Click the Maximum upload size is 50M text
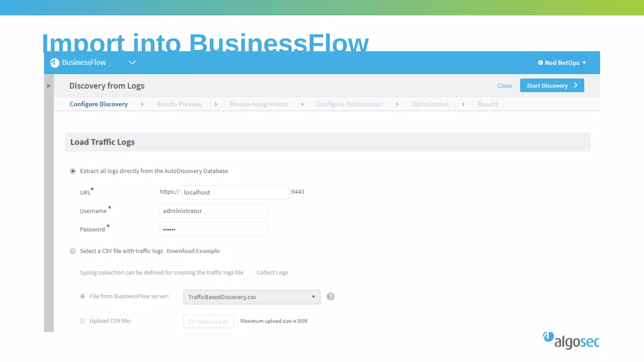 (x=274, y=321)
